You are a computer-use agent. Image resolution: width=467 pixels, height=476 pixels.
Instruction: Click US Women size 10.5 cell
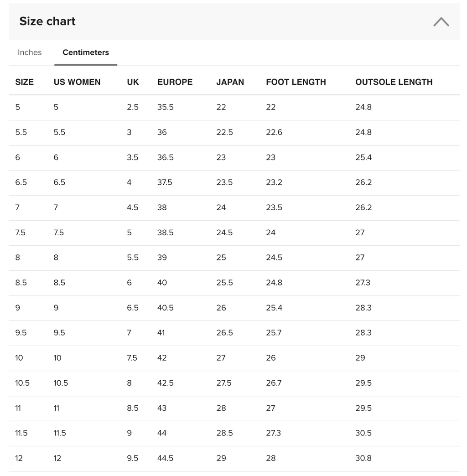(x=61, y=383)
